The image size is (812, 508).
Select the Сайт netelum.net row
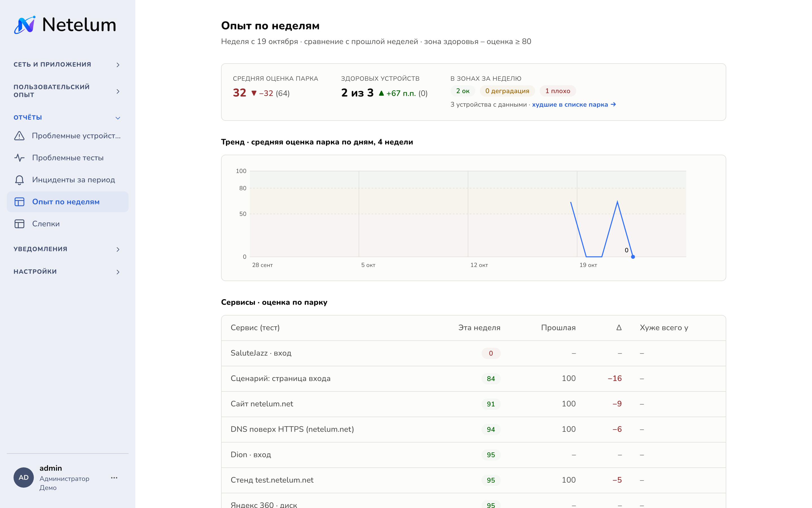click(x=473, y=404)
